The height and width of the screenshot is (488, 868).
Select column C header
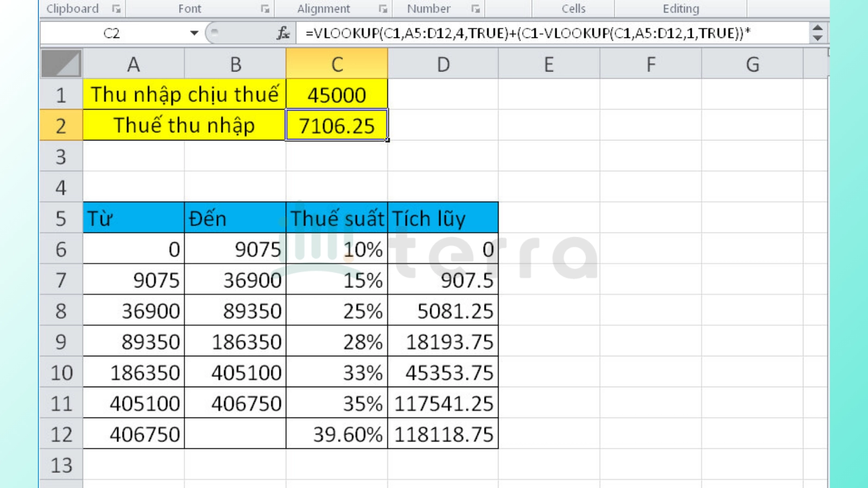click(x=337, y=64)
